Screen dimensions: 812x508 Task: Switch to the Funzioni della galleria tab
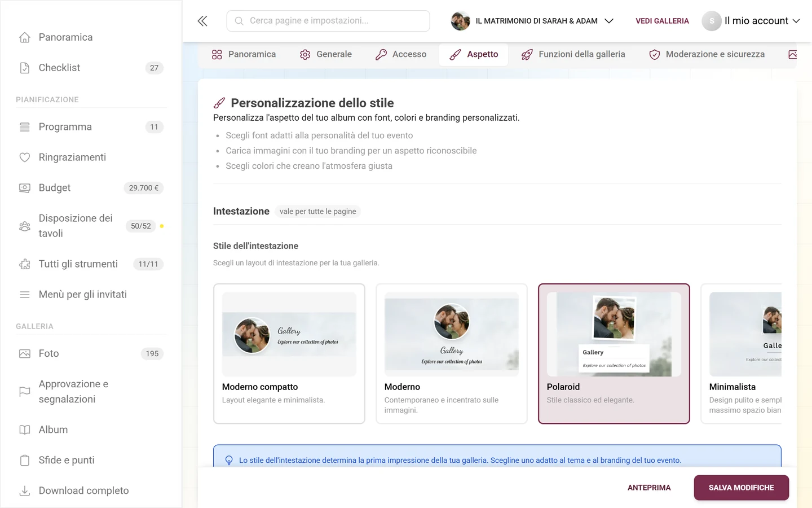[x=573, y=55]
